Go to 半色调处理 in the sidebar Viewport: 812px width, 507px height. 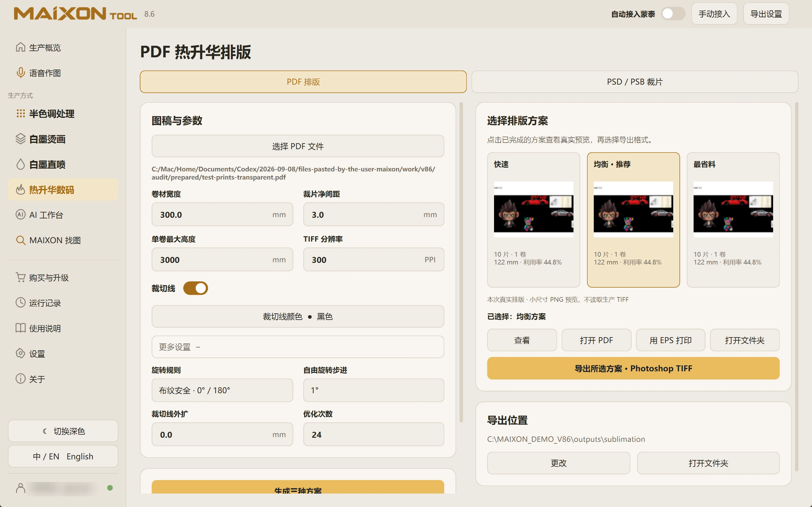63,114
